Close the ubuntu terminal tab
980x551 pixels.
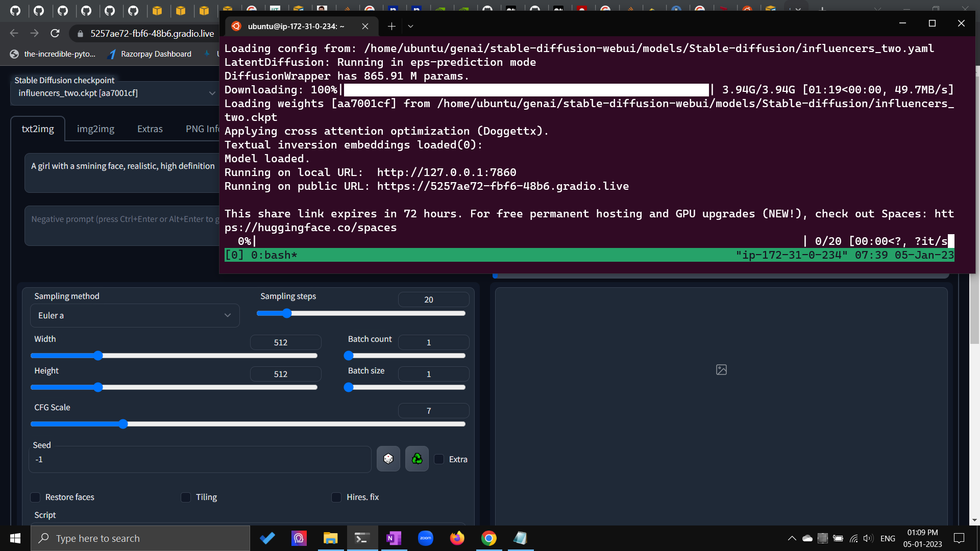point(365,26)
